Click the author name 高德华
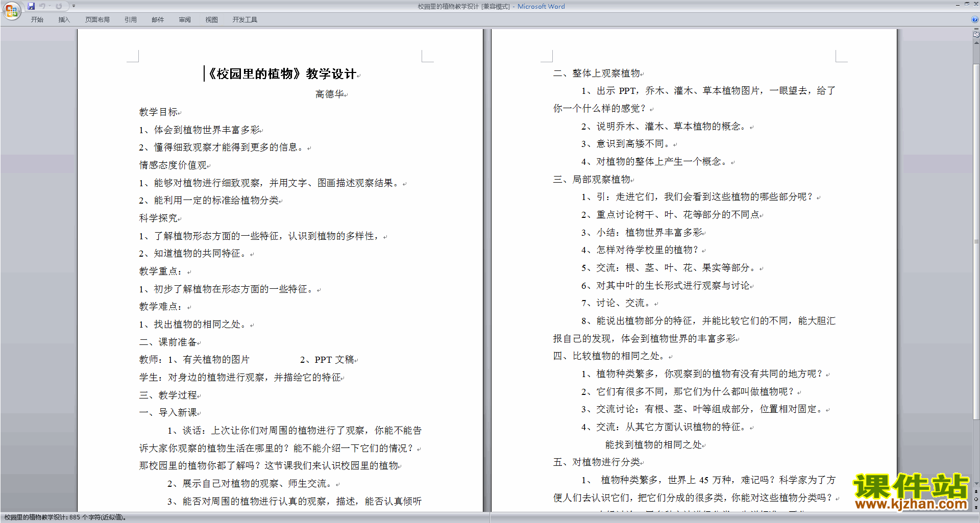 coord(329,94)
